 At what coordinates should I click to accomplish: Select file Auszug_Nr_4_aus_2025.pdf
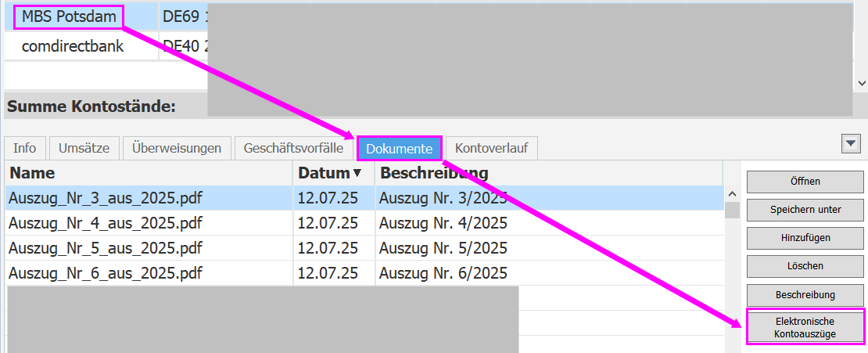click(106, 223)
